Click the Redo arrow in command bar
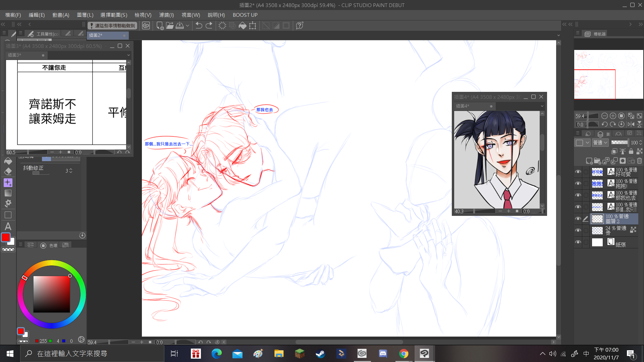The height and width of the screenshot is (362, 644). point(209,26)
